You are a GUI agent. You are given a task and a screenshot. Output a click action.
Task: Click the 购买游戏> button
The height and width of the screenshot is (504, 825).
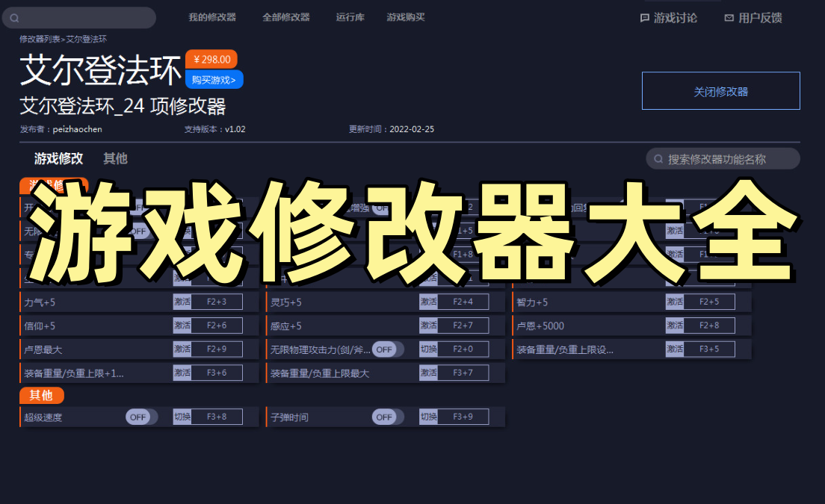click(x=214, y=80)
